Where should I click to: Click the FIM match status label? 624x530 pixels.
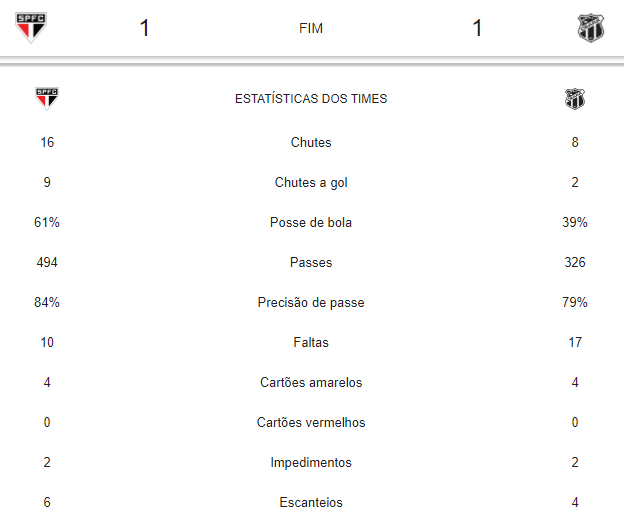[x=311, y=29]
